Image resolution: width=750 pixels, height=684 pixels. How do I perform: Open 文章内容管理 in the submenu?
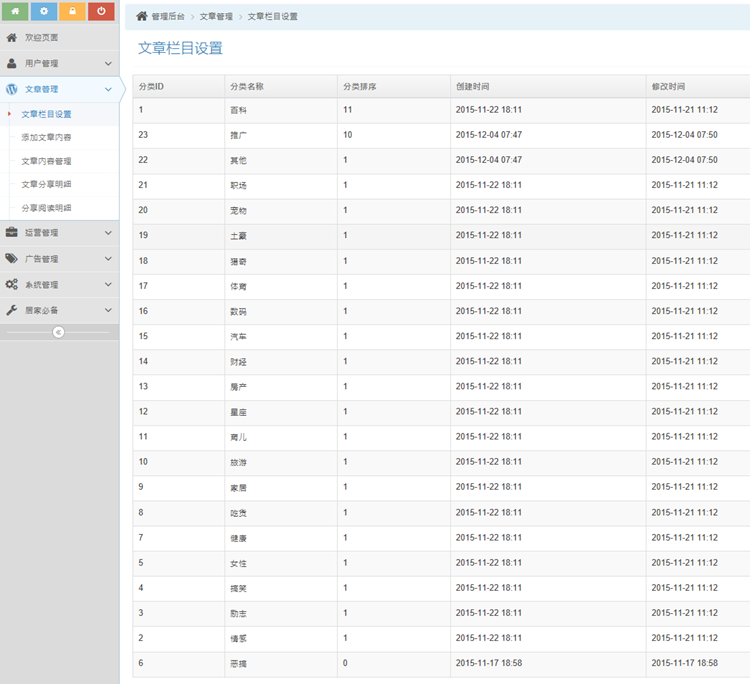pos(46,160)
